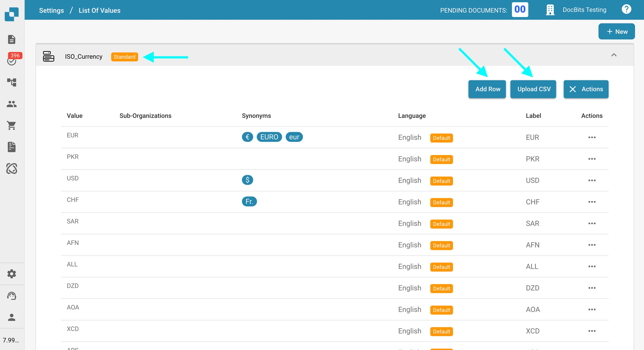Open the documents icon in sidebar
This screenshot has height=350, width=644.
tap(11, 39)
